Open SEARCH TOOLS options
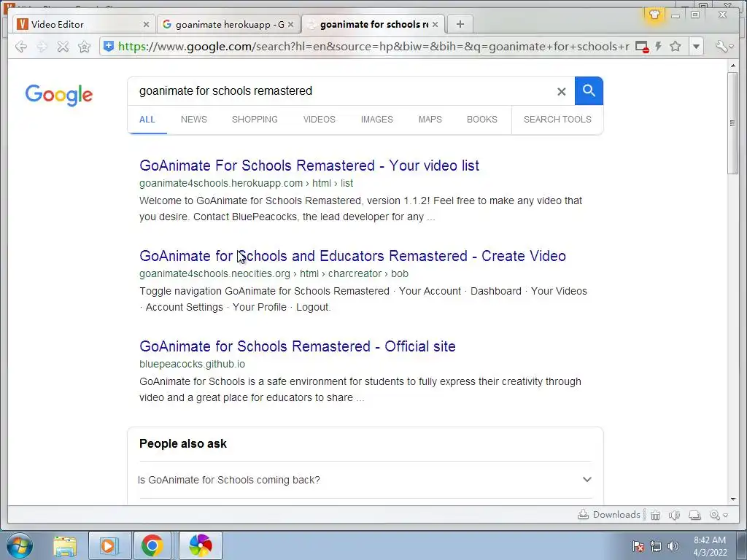 click(557, 120)
